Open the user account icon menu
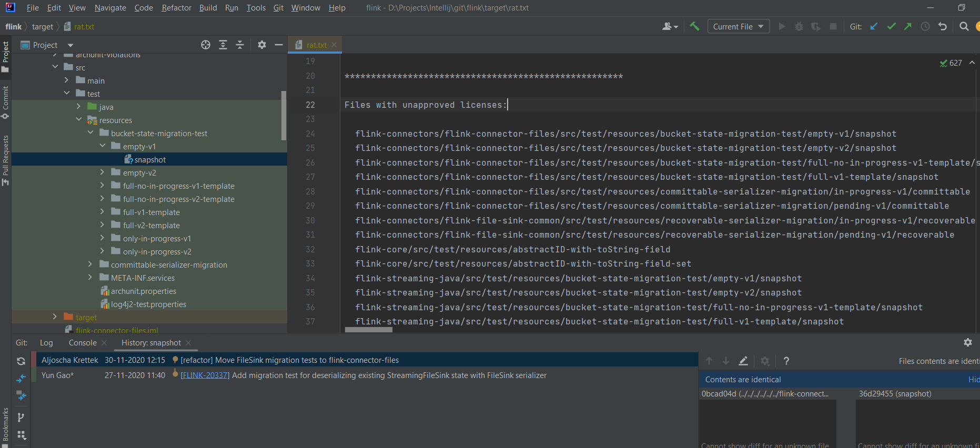Viewport: 980px width, 448px height. coord(670,26)
